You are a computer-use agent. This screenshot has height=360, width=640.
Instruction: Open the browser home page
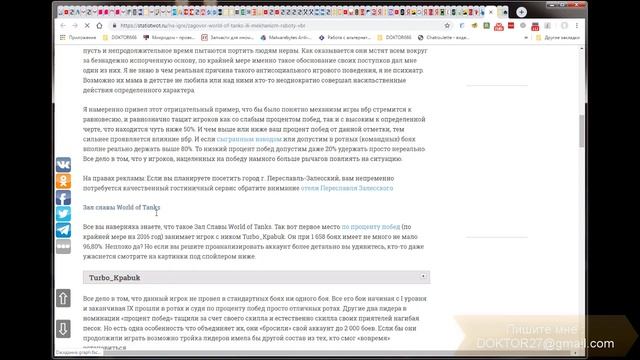[x=99, y=25]
